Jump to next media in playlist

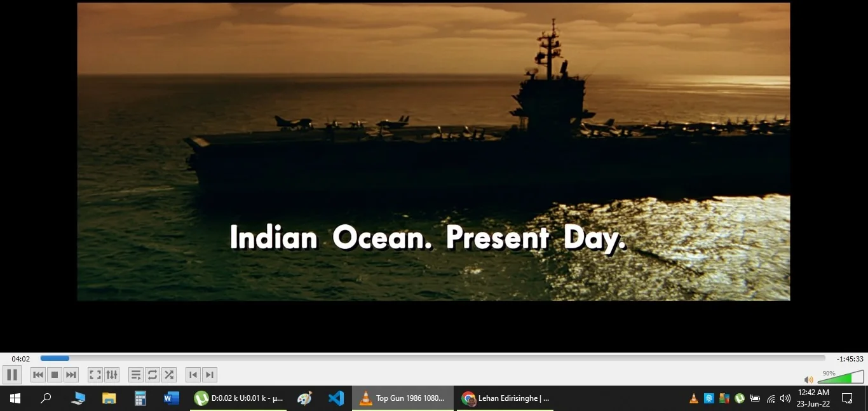pyautogui.click(x=71, y=375)
